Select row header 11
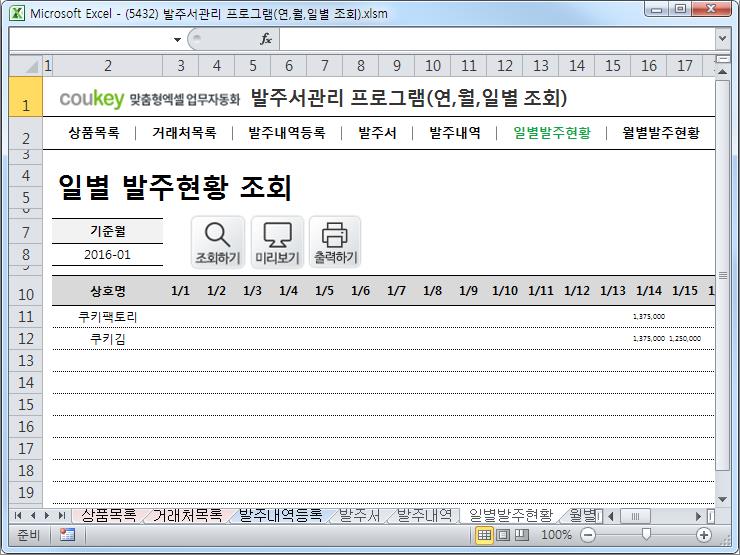This screenshot has width=740, height=555. click(x=26, y=317)
